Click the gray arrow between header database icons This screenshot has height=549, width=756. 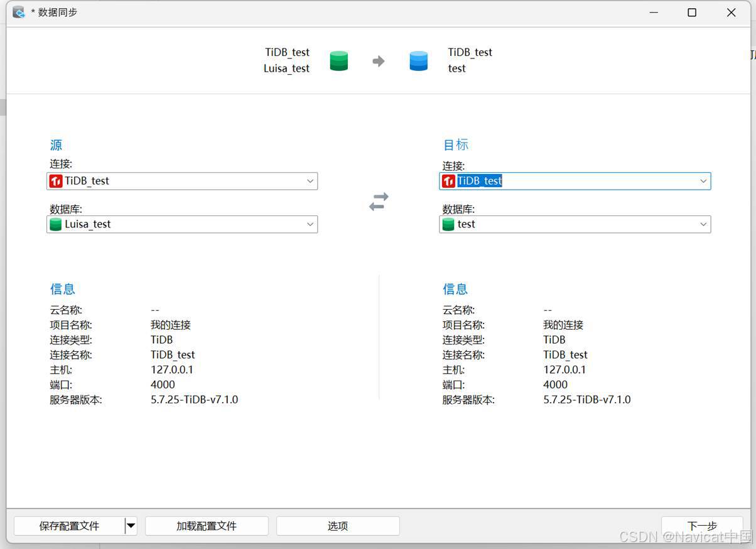click(x=379, y=61)
